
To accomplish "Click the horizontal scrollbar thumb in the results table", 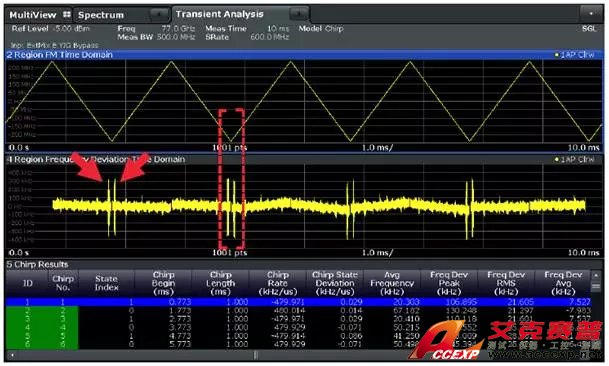I will point(255,355).
